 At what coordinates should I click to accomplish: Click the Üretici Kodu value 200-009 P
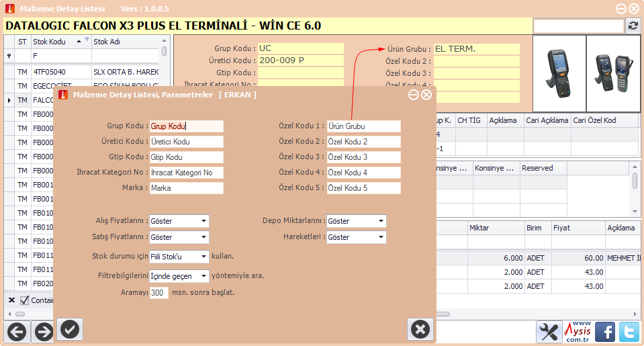pos(301,60)
